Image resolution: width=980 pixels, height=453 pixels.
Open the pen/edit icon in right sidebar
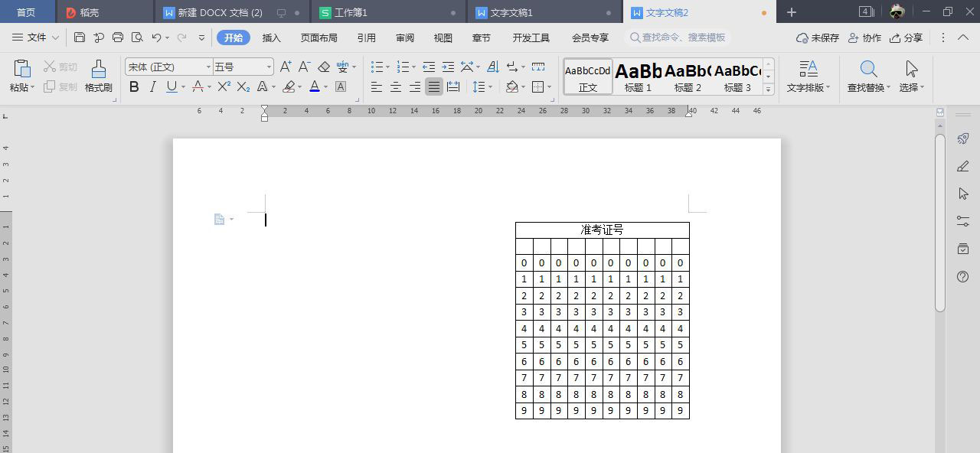click(963, 166)
